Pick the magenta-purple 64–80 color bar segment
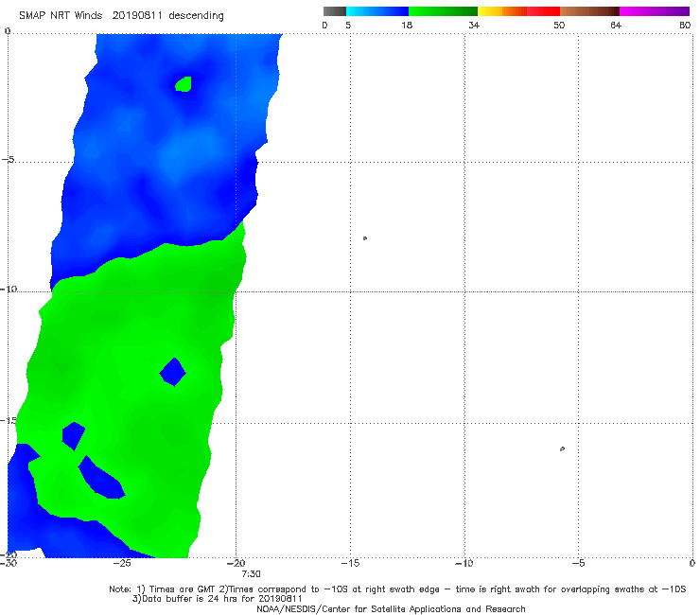 click(655, 11)
